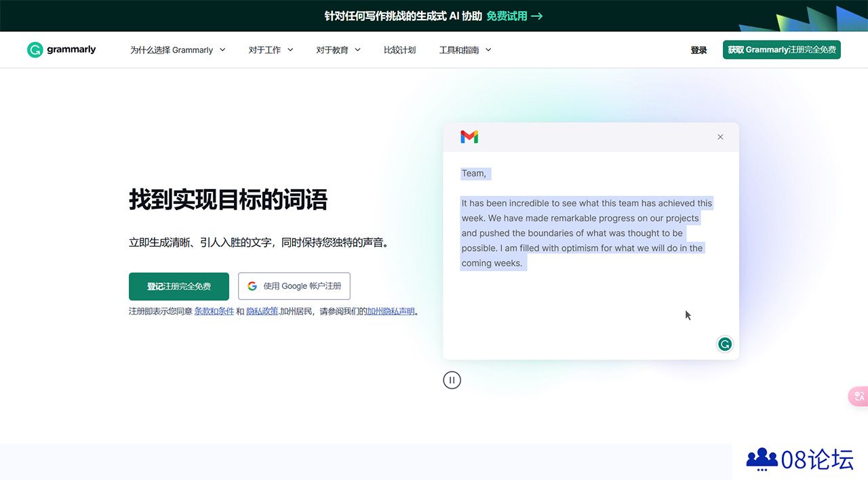Click the Gmail icon in demo card
The height and width of the screenshot is (480, 868).
(469, 137)
